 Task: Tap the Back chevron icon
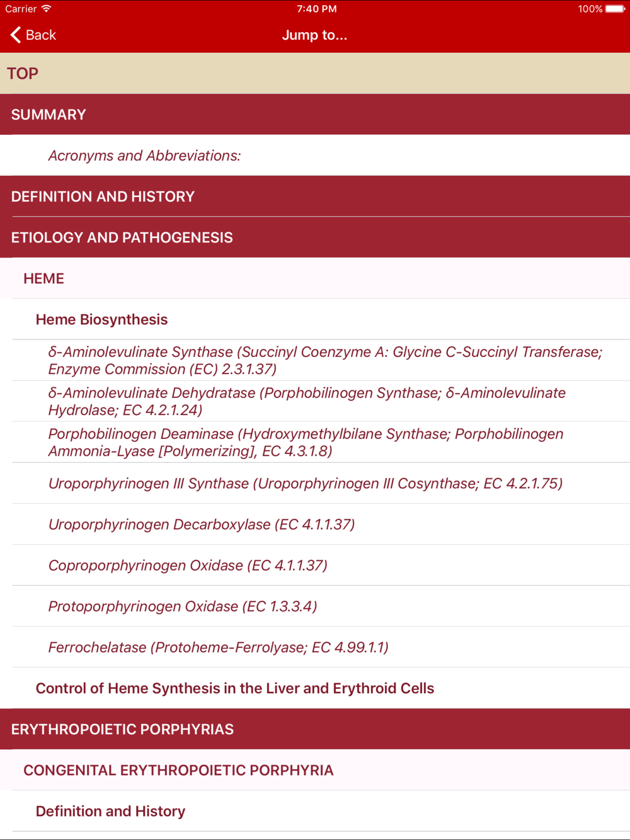point(16,35)
